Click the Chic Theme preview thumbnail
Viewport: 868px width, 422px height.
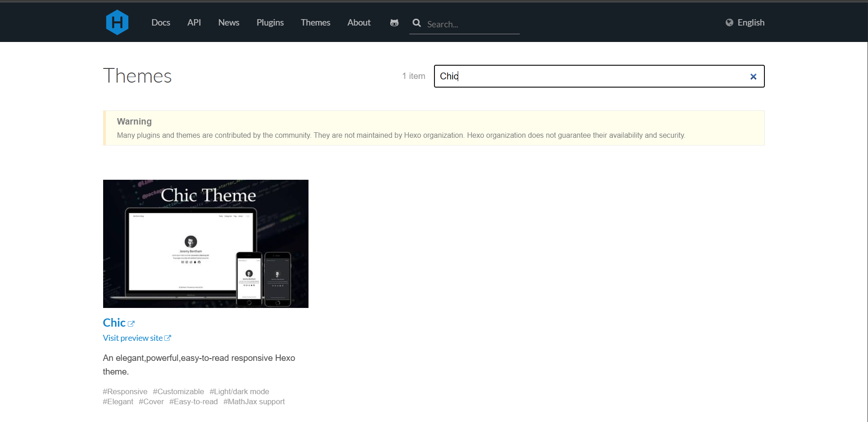pyautogui.click(x=205, y=244)
